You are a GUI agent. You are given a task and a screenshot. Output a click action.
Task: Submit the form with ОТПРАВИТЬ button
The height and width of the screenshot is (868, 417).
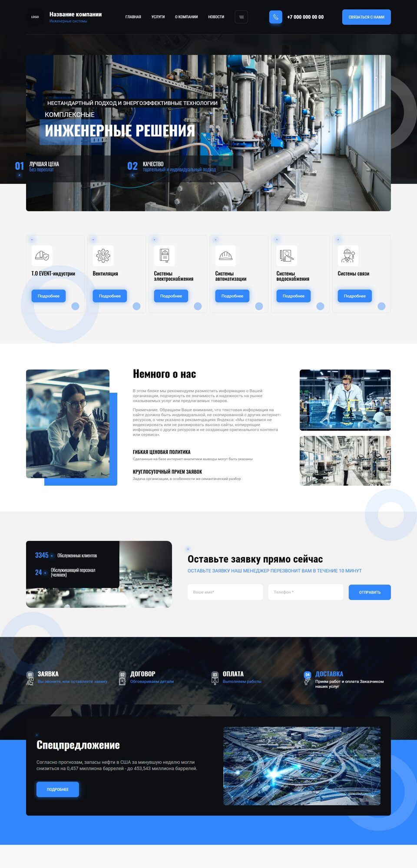(x=370, y=592)
